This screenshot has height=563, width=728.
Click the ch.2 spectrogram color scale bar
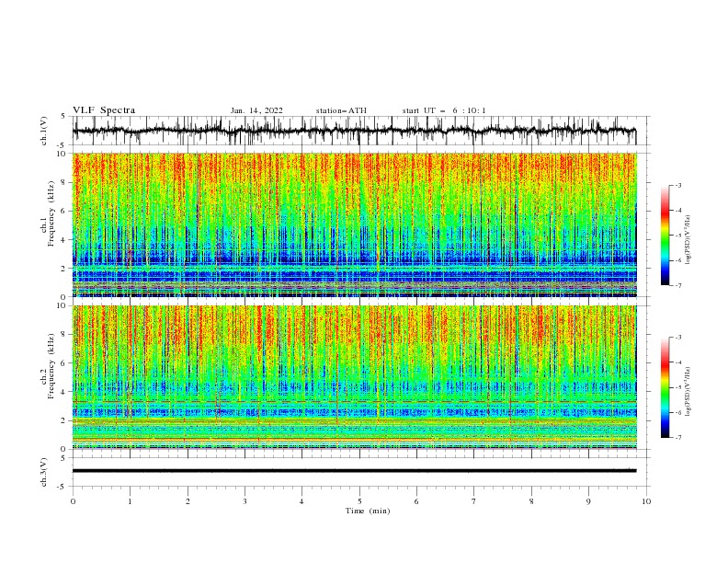click(x=665, y=387)
